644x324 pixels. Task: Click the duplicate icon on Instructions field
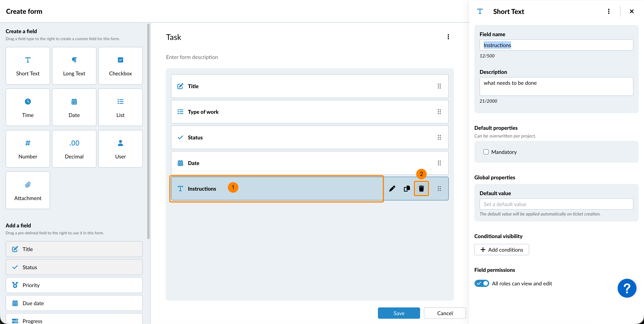(x=407, y=189)
